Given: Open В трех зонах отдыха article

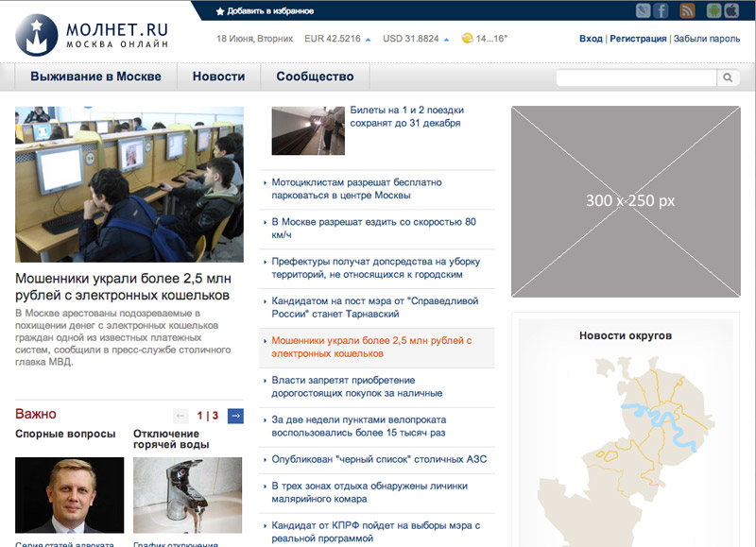Looking at the screenshot, I should click(x=369, y=492).
